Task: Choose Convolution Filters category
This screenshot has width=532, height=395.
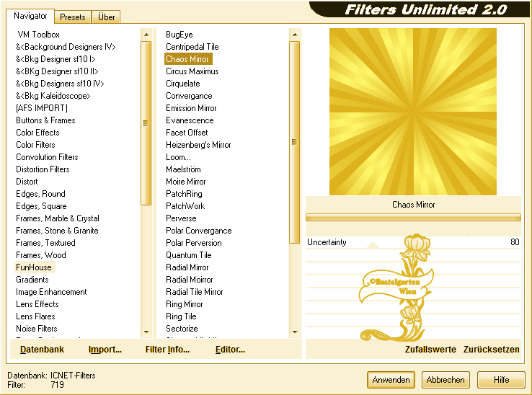Action: 47,157
